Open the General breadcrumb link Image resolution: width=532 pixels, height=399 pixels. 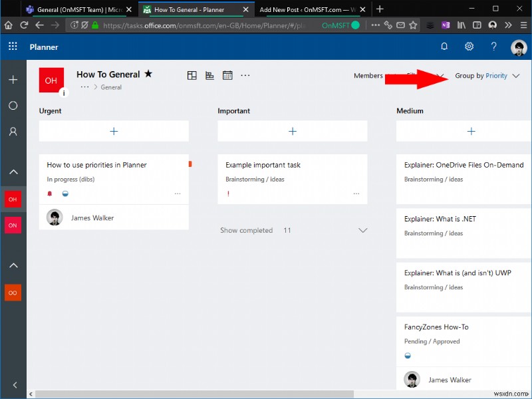pyautogui.click(x=111, y=87)
